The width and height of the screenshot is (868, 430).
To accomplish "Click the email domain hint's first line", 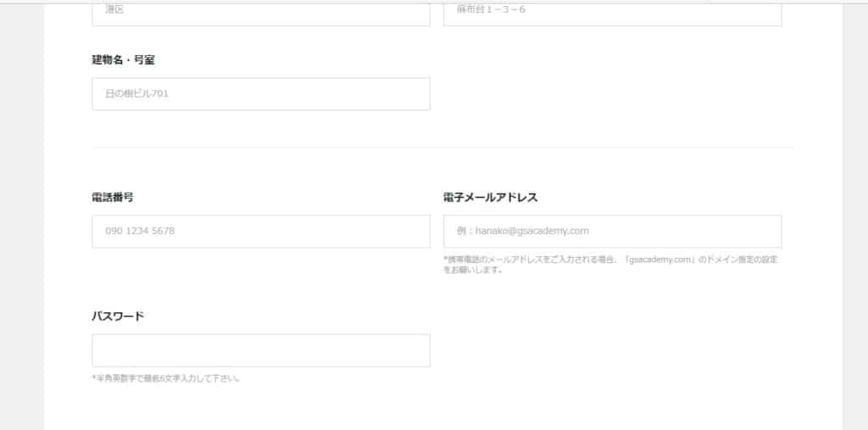I will point(610,260).
